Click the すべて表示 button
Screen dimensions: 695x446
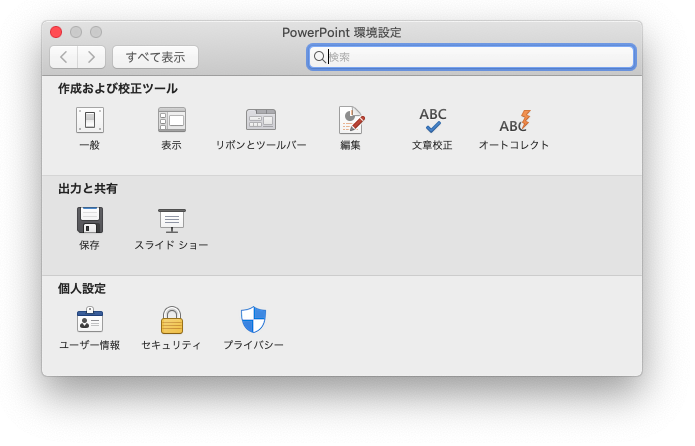coord(155,57)
